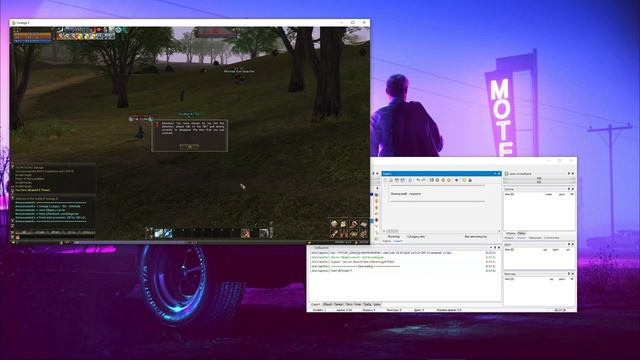Image resolution: width=640 pixels, height=360 pixels.
Task: Click the target status frame at top of game
Action: point(216,32)
